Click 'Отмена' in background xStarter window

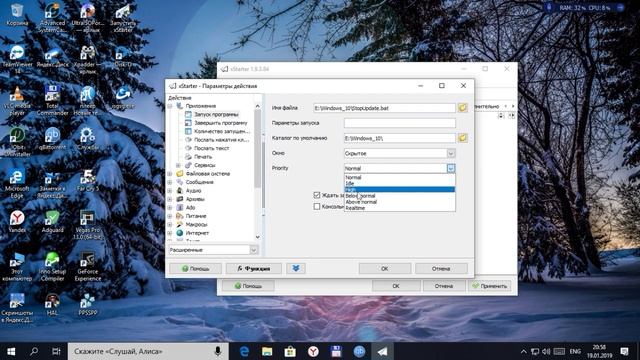(444, 286)
